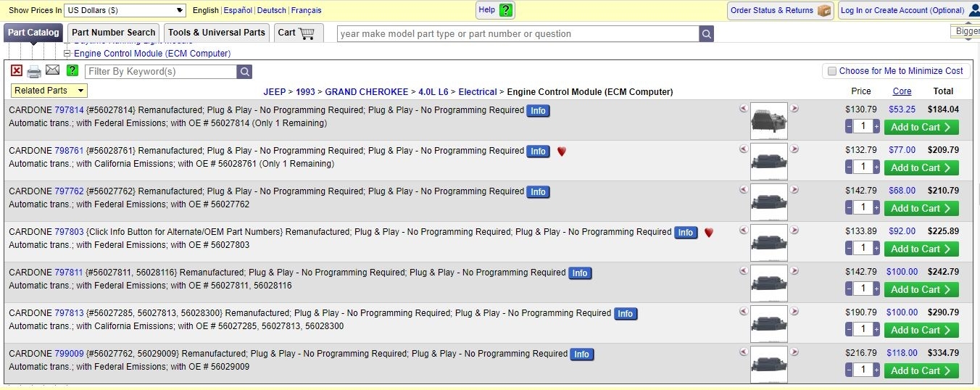
Task: Add CARDONE 799009 to cart
Action: coord(921,370)
